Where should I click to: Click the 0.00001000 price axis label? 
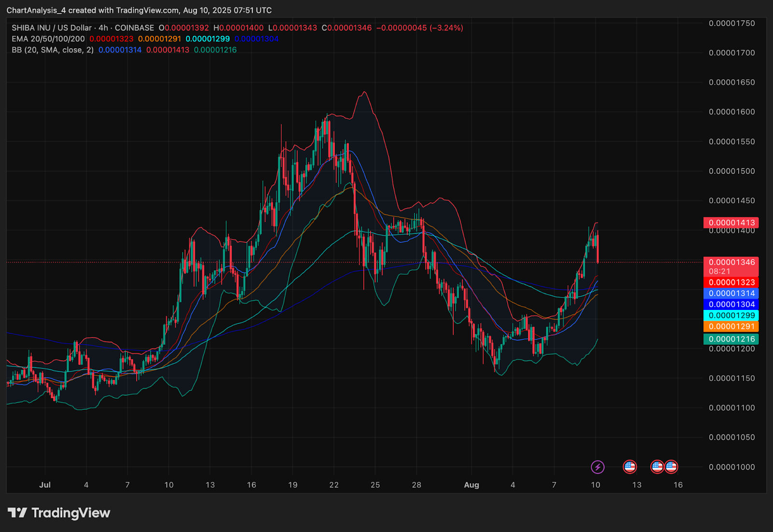click(x=731, y=467)
